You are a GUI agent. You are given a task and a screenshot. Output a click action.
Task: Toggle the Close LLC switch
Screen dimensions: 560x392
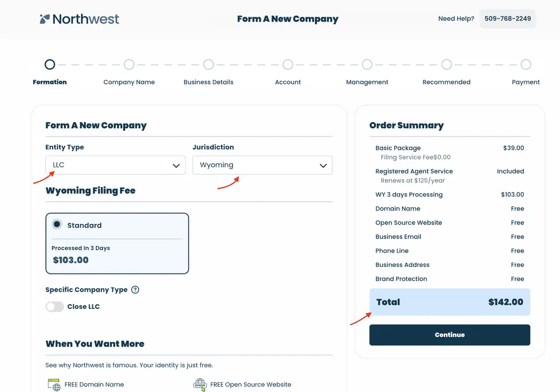pos(55,307)
